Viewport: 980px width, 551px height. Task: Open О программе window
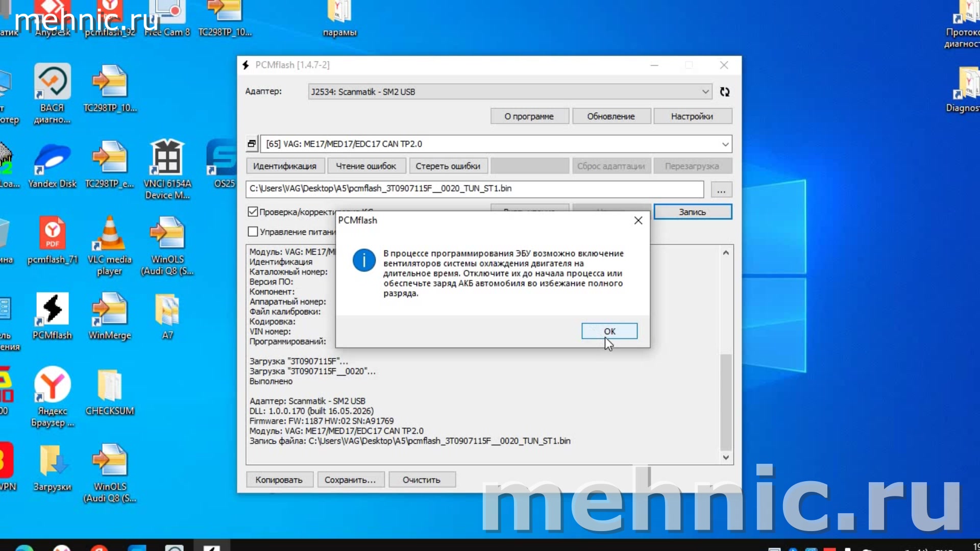pos(529,116)
